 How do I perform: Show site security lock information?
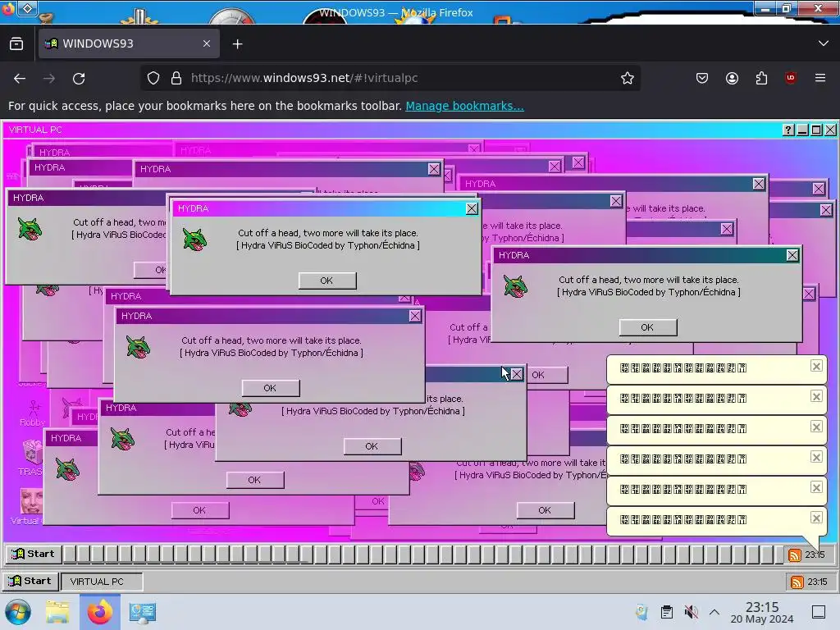coord(176,78)
